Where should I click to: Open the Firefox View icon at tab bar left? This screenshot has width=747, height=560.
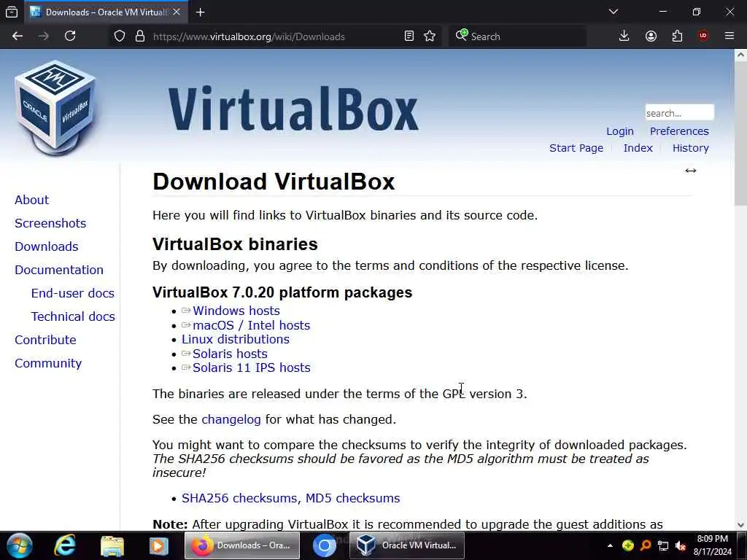[x=12, y=12]
